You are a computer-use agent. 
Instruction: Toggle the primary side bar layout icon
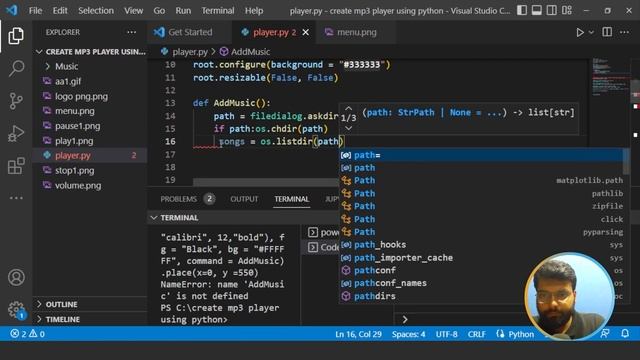click(522, 10)
